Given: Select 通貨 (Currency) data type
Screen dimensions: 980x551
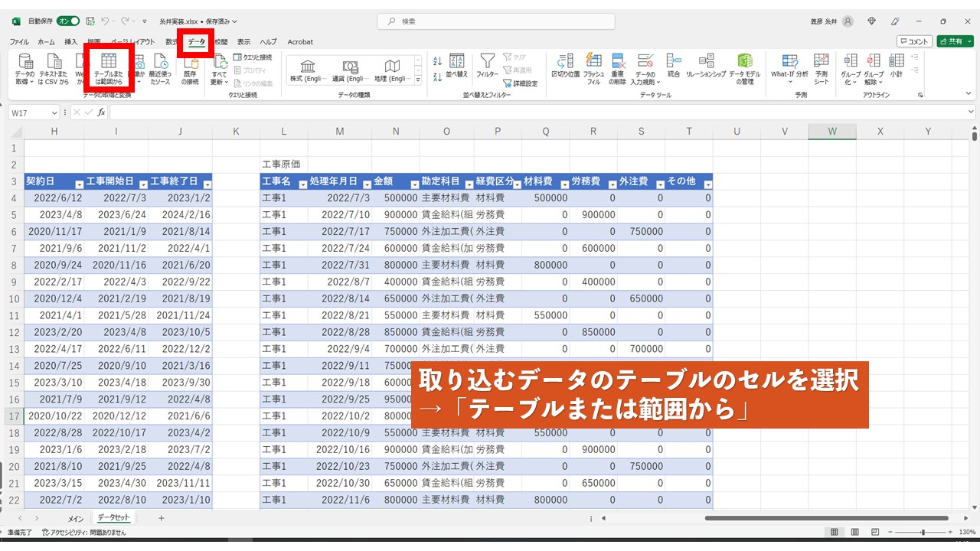Looking at the screenshot, I should (x=350, y=70).
